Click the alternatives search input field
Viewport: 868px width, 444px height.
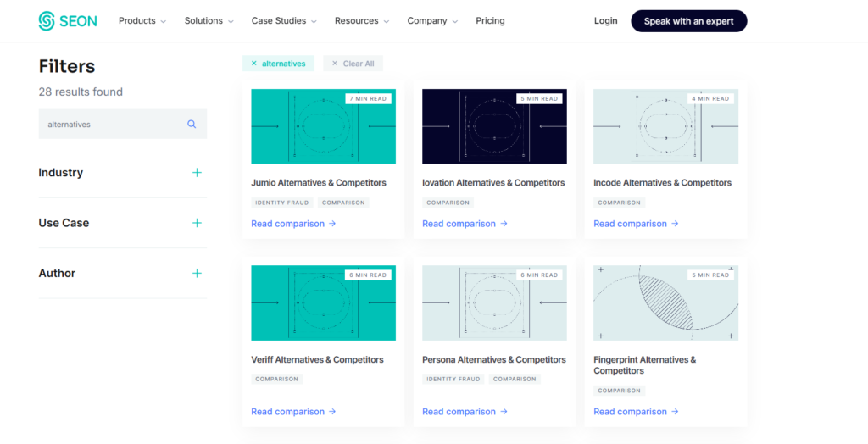click(122, 124)
